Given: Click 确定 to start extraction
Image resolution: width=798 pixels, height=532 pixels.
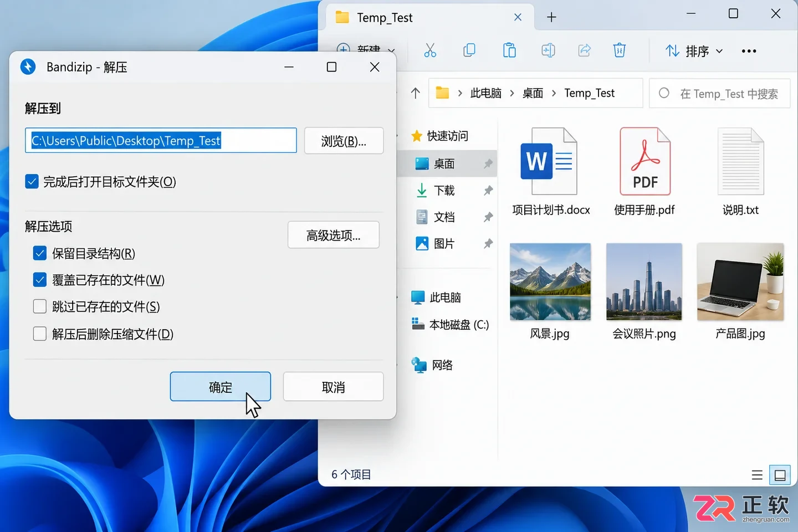Looking at the screenshot, I should 221,387.
